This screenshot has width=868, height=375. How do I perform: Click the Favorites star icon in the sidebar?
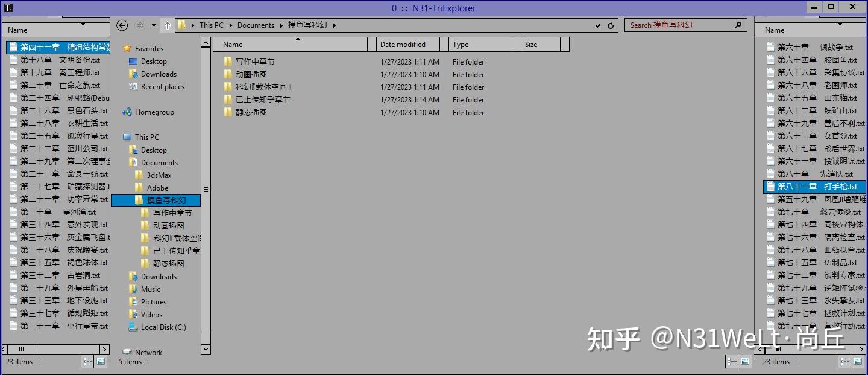click(x=128, y=48)
